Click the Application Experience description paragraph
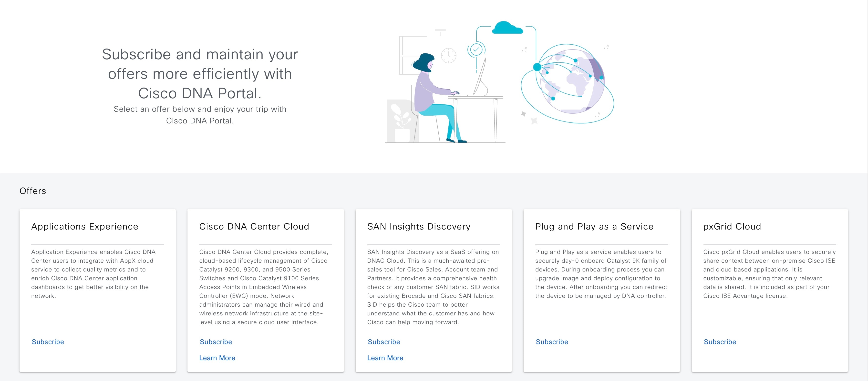Image resolution: width=868 pixels, height=381 pixels. (93, 274)
